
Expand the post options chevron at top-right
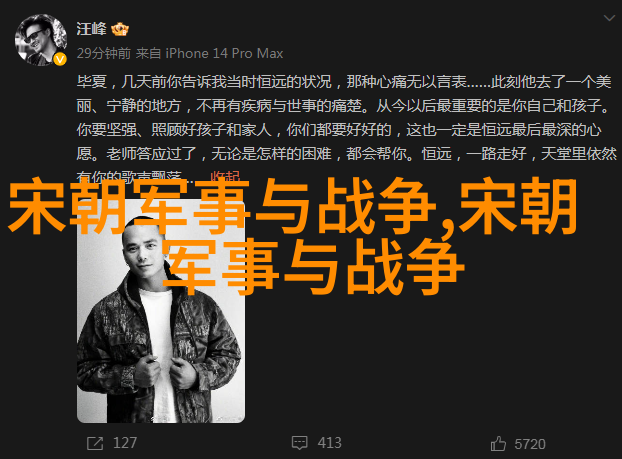point(609,18)
